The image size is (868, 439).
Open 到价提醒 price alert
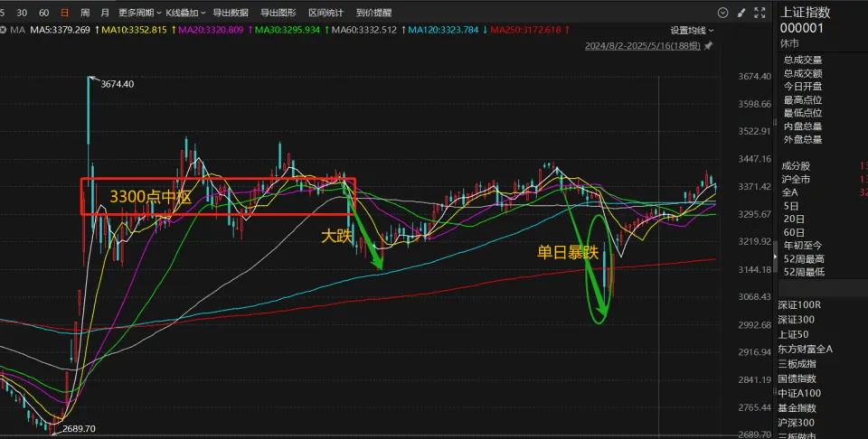[x=373, y=13]
